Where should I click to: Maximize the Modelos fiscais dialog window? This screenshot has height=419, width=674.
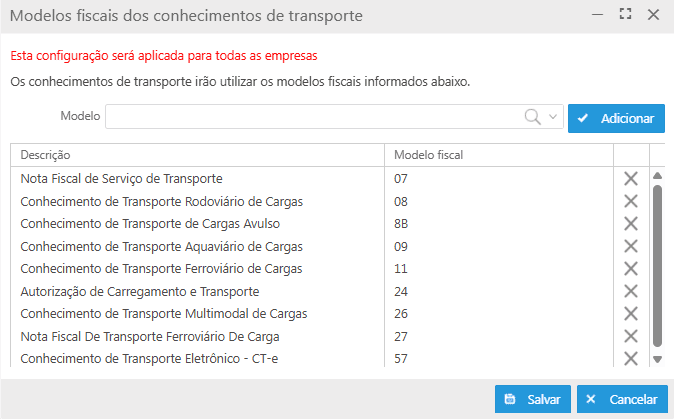626,14
